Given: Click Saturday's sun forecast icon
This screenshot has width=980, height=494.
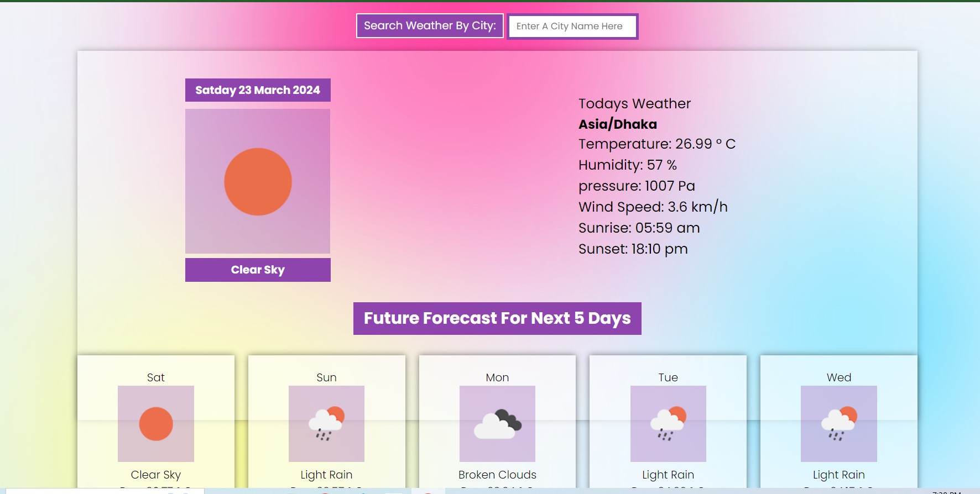Looking at the screenshot, I should (156, 423).
